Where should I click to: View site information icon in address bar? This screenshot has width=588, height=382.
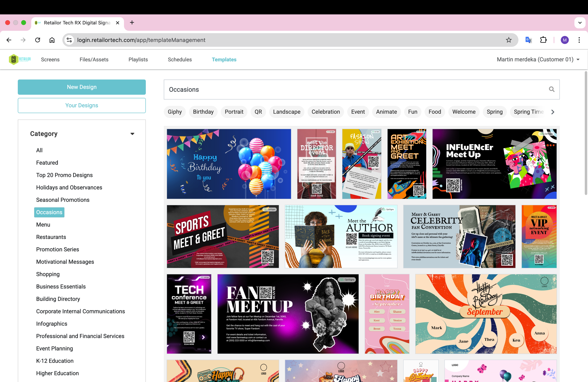pos(69,40)
